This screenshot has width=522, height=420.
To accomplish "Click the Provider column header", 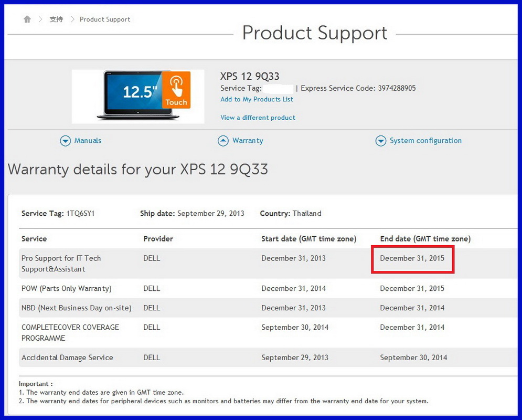I will 158,239.
